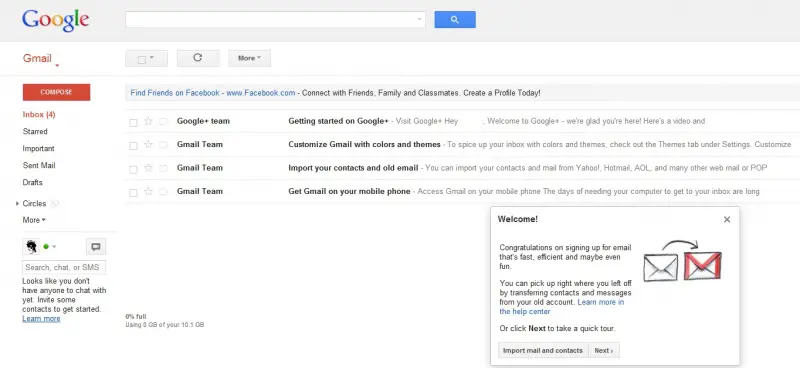Refresh the inbox with the reload icon
The height and width of the screenshot is (368, 800).
pos(198,58)
